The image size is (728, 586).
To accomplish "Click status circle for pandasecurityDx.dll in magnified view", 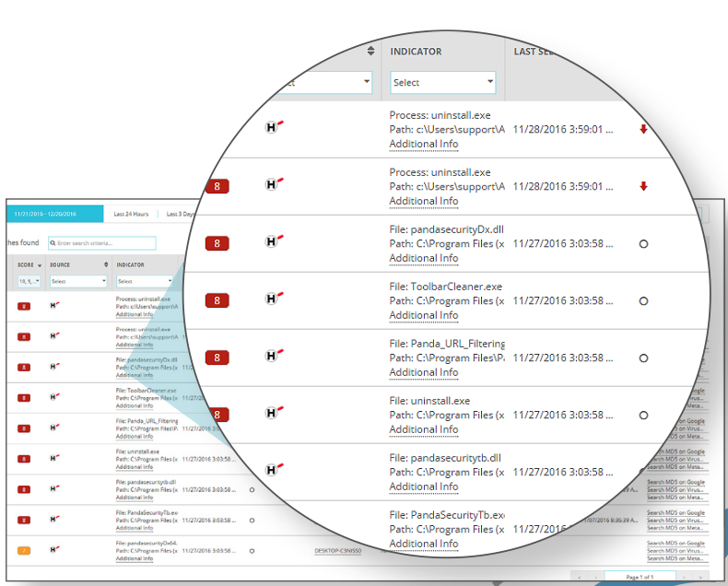I will coord(643,244).
